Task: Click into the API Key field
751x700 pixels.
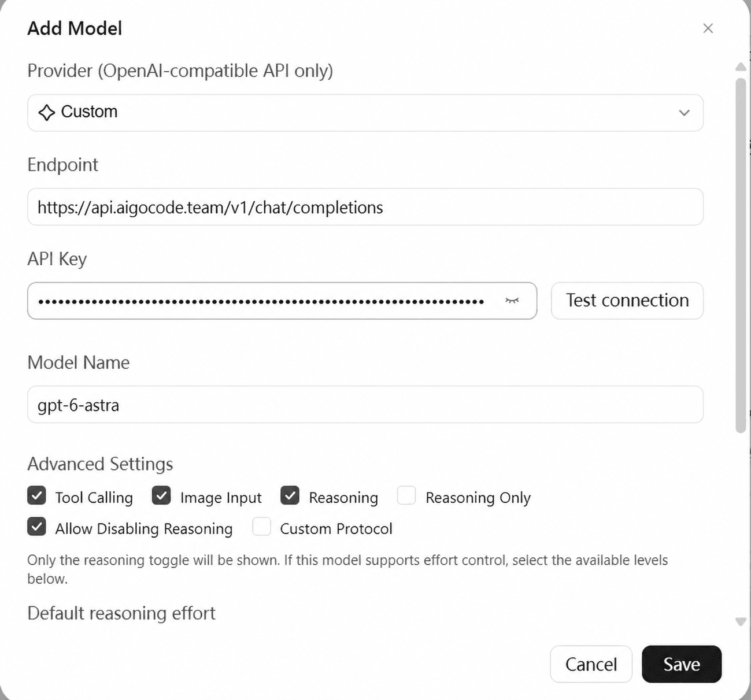Action: coord(282,301)
